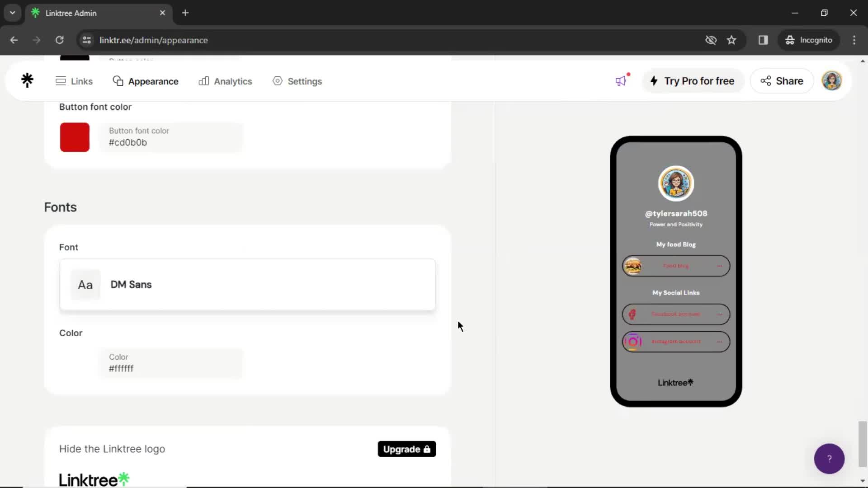Click the profile preview thumbnail on phone mockup
Screen dimensions: 868x488
click(675, 183)
